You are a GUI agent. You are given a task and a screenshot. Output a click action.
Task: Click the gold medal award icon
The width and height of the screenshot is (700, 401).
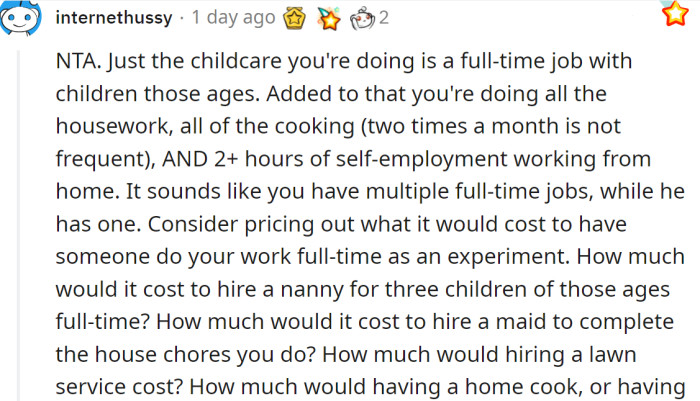tap(296, 17)
